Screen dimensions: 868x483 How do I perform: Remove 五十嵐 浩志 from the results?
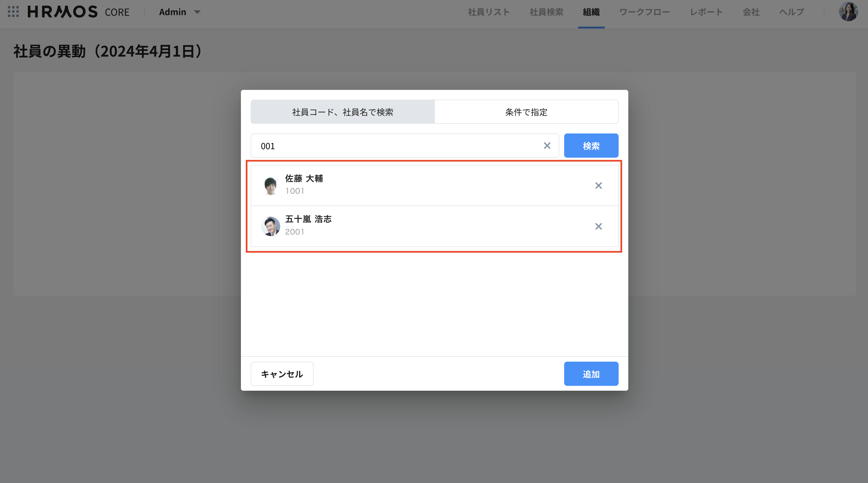point(598,226)
